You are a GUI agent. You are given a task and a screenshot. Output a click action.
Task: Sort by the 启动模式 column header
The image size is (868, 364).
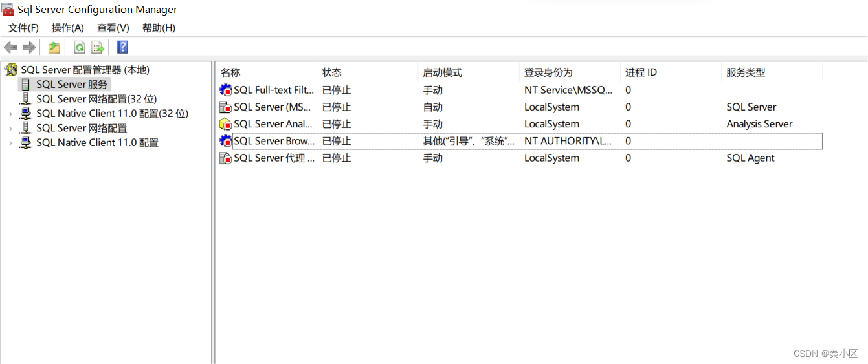pyautogui.click(x=469, y=72)
